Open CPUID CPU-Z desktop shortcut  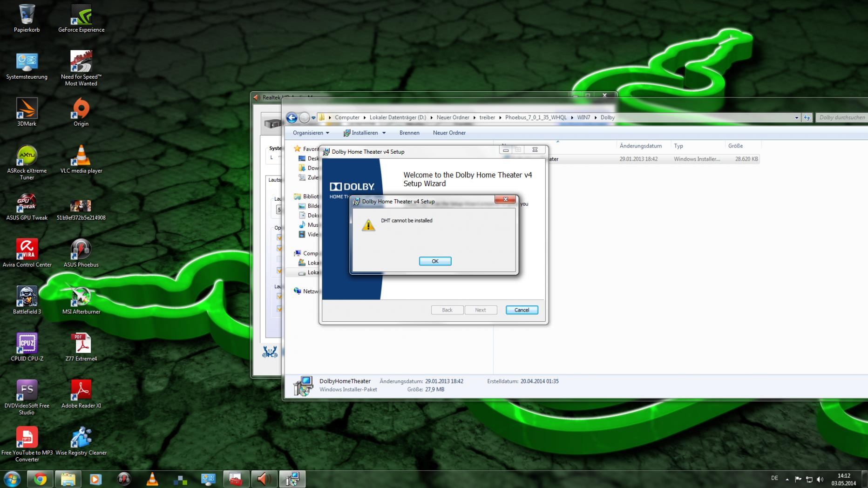coord(27,347)
